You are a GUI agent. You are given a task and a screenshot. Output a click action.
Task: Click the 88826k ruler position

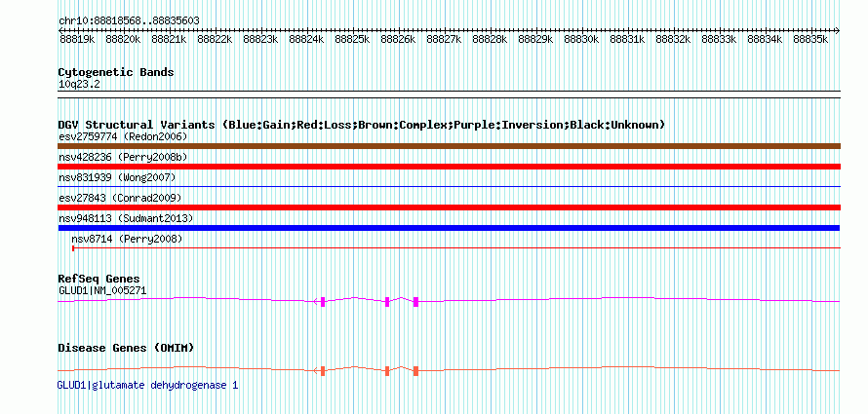(399, 39)
